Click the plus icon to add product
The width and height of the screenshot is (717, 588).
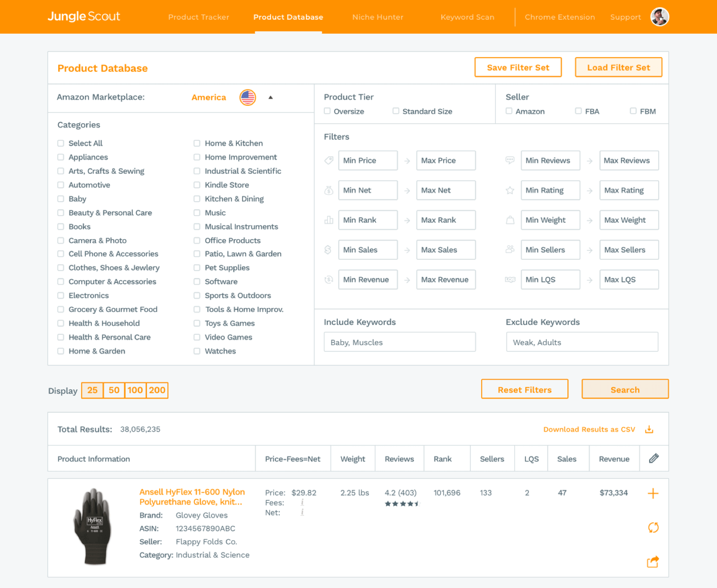(653, 493)
